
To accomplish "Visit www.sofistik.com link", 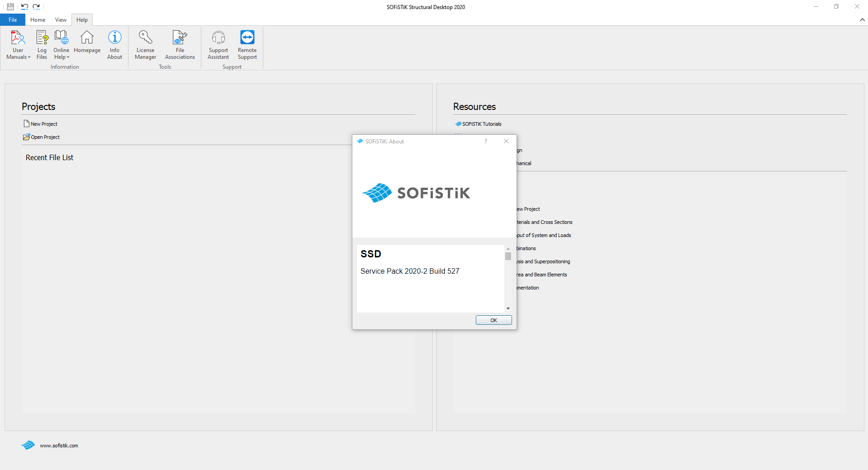I will (x=59, y=446).
